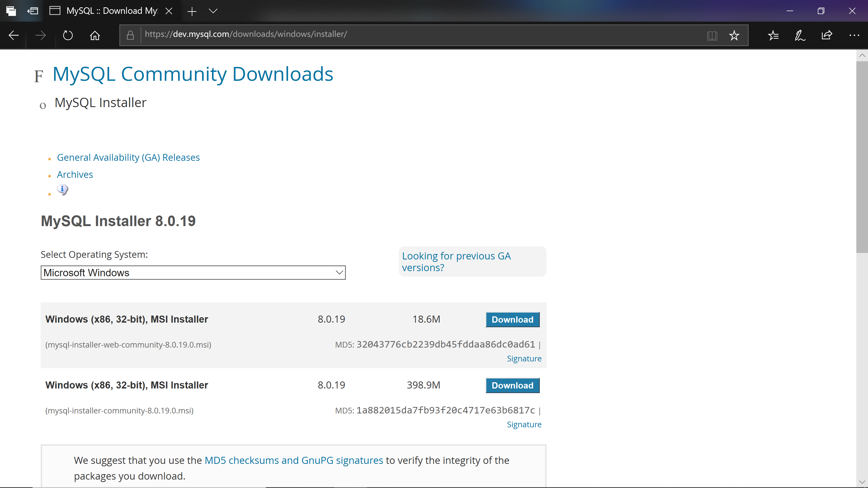
Task: Open the browser home page
Action: pos(95,35)
